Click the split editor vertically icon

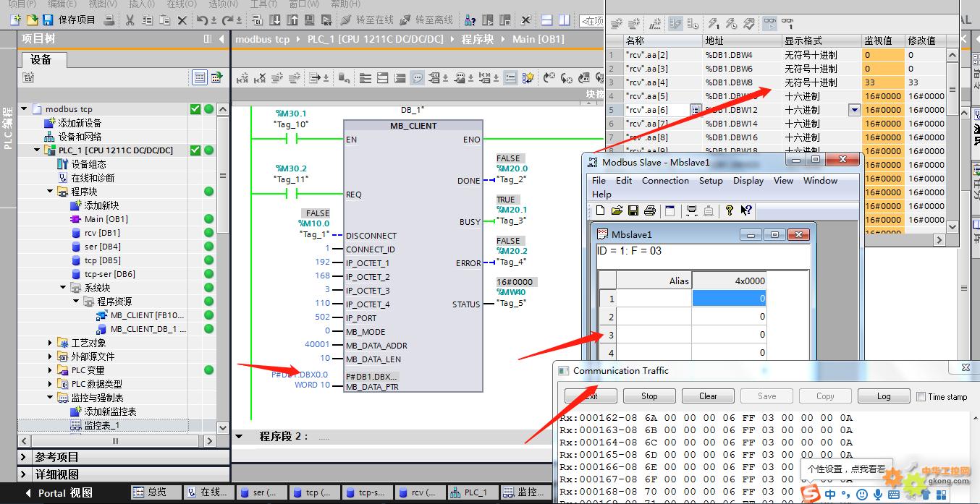pos(564,20)
